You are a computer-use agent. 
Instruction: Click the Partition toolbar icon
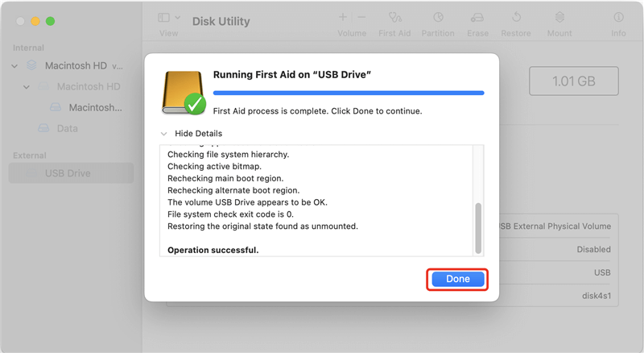pos(438,17)
